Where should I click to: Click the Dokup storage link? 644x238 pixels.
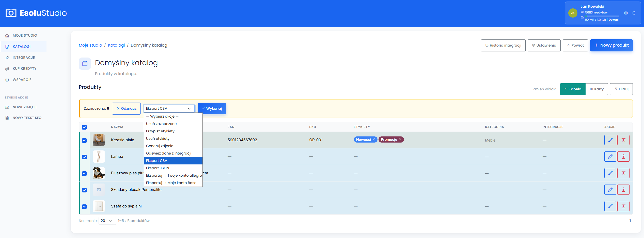[613, 20]
